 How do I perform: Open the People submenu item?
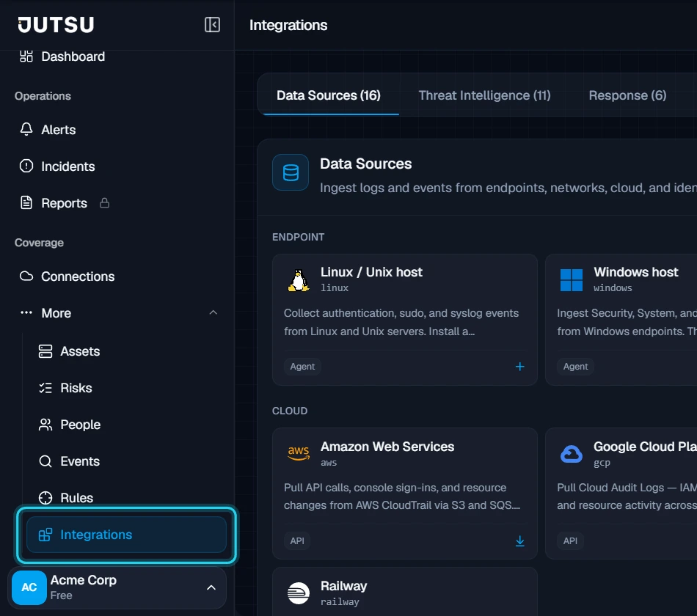(81, 425)
